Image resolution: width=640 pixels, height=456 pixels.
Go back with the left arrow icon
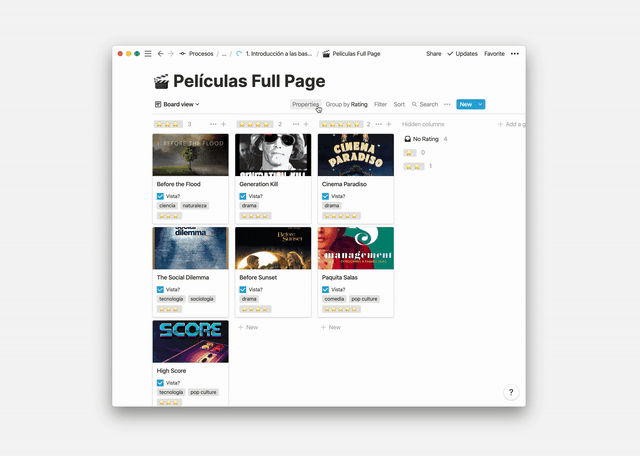click(x=160, y=53)
